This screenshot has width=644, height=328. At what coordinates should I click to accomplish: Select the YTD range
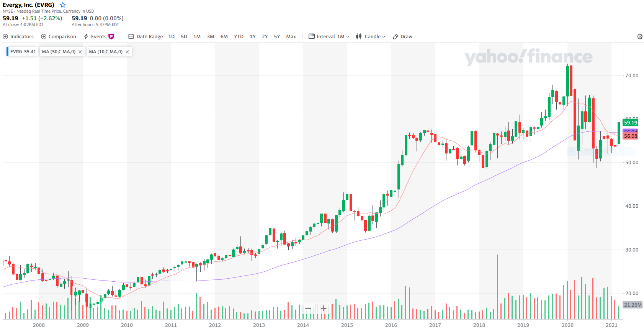tap(239, 37)
